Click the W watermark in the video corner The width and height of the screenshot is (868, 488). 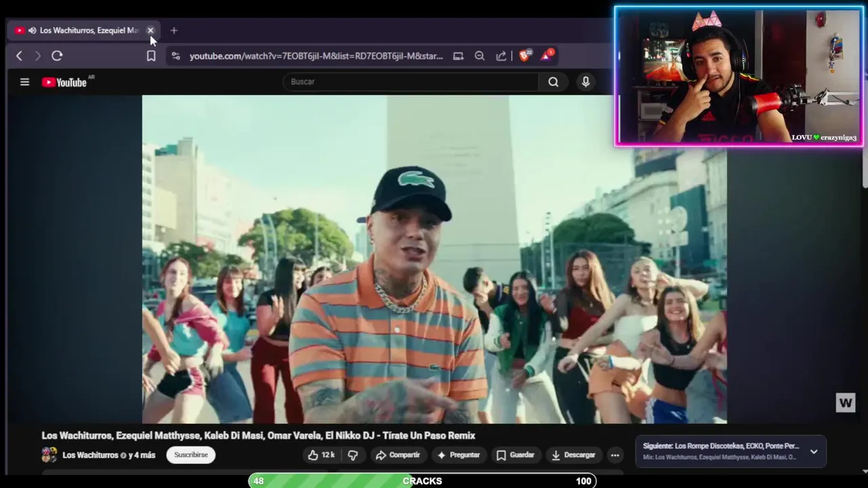(845, 403)
